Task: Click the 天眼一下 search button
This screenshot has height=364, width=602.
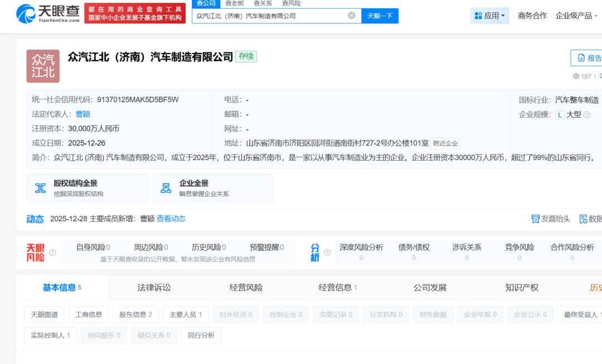Action: pos(380,16)
